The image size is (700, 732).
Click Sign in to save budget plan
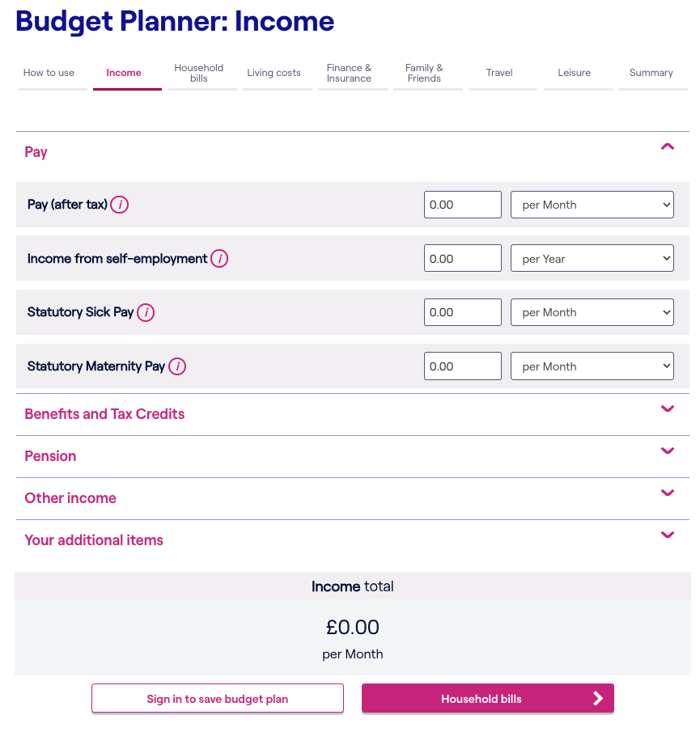point(217,698)
